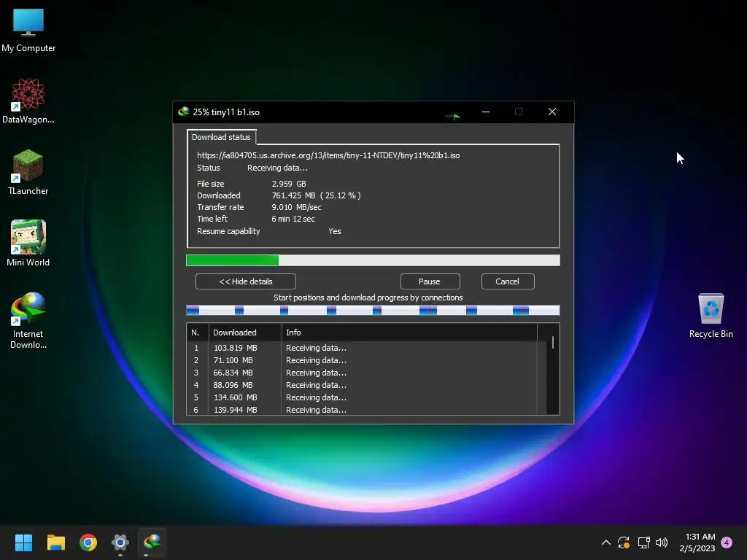This screenshot has height=560, width=747.
Task: Switch to the Download status tab
Action: (x=221, y=137)
